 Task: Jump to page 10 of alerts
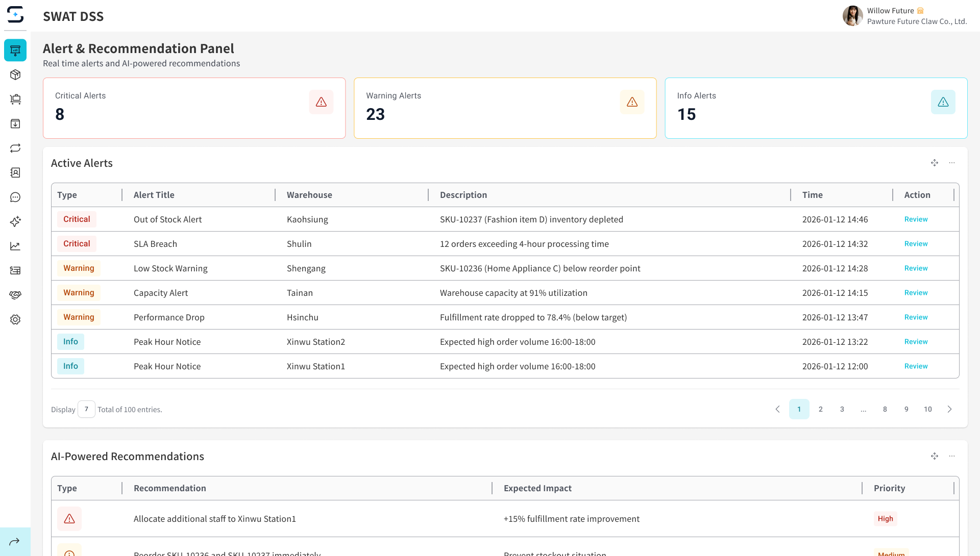point(928,409)
